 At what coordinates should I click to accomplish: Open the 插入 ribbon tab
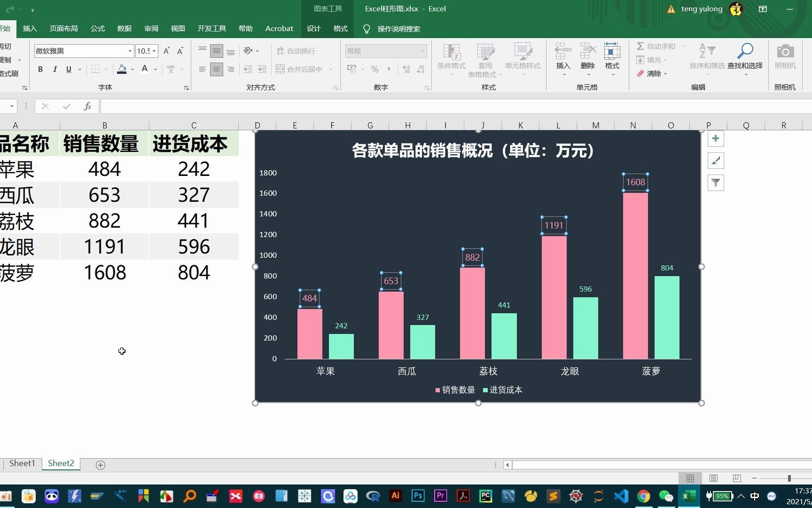[x=30, y=29]
